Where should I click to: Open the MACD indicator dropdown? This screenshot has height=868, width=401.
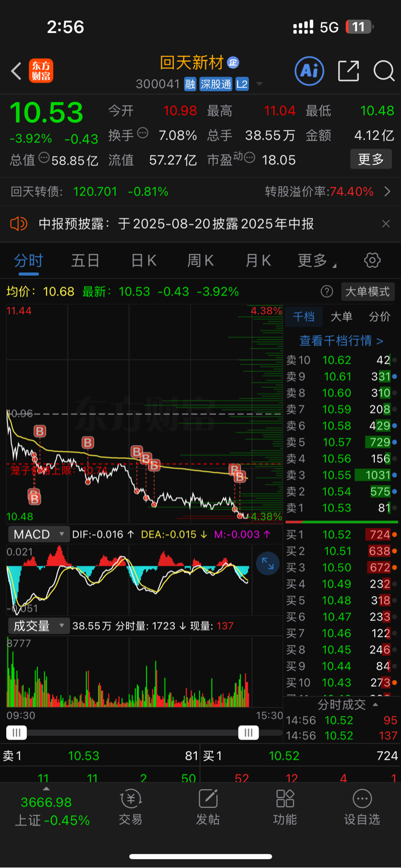click(x=38, y=534)
